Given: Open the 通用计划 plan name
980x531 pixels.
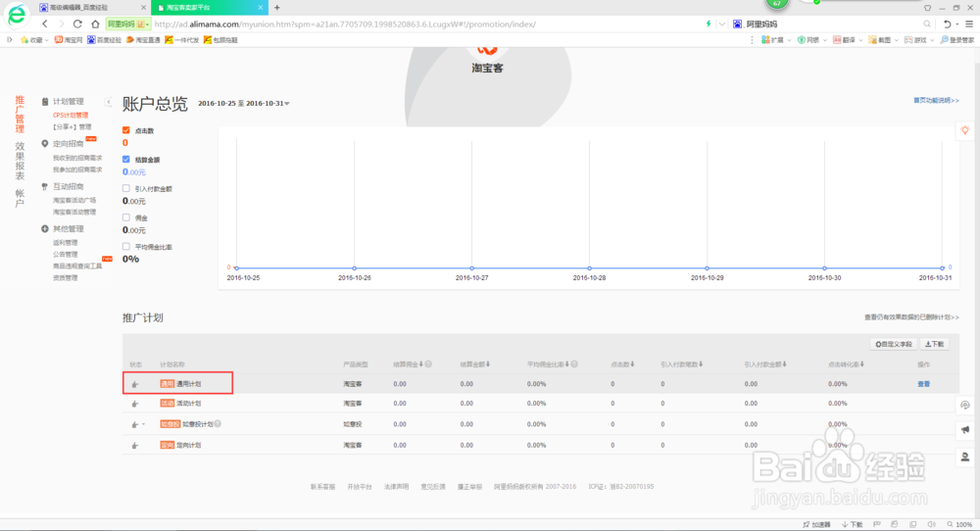Looking at the screenshot, I should coord(188,384).
